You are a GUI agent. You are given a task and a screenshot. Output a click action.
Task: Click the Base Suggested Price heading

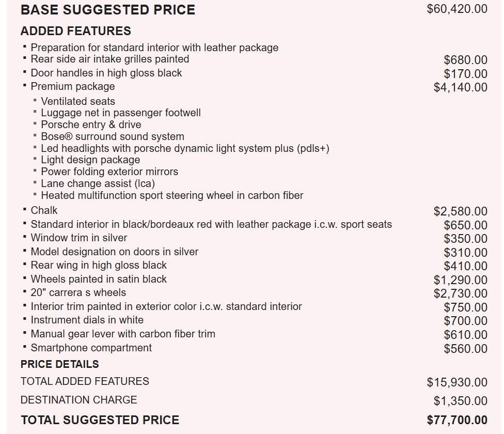click(108, 10)
